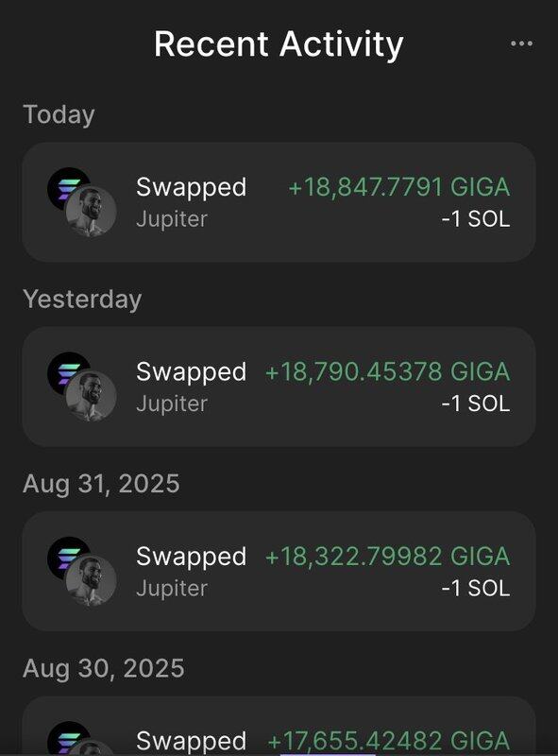
Task: Select the Aug 30, 2025 date header
Action: click(104, 668)
